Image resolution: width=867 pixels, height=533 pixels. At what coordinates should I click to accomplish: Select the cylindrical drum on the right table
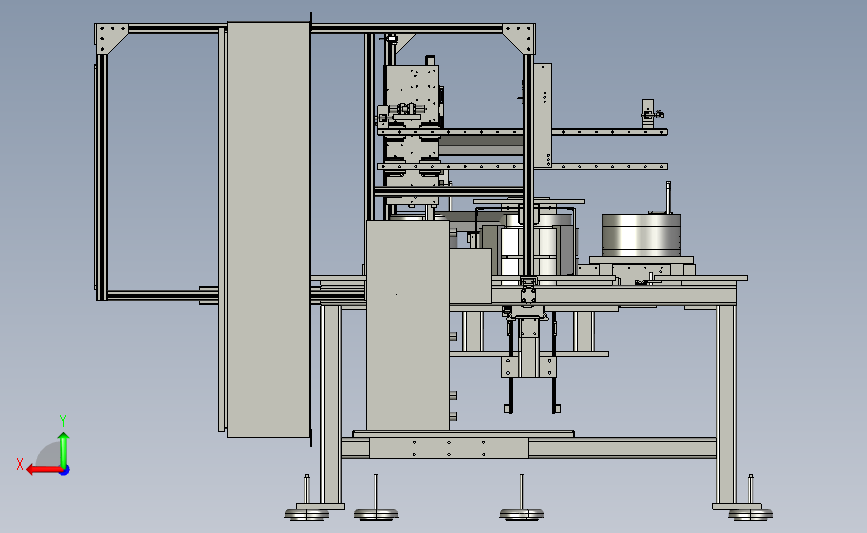[x=641, y=236]
